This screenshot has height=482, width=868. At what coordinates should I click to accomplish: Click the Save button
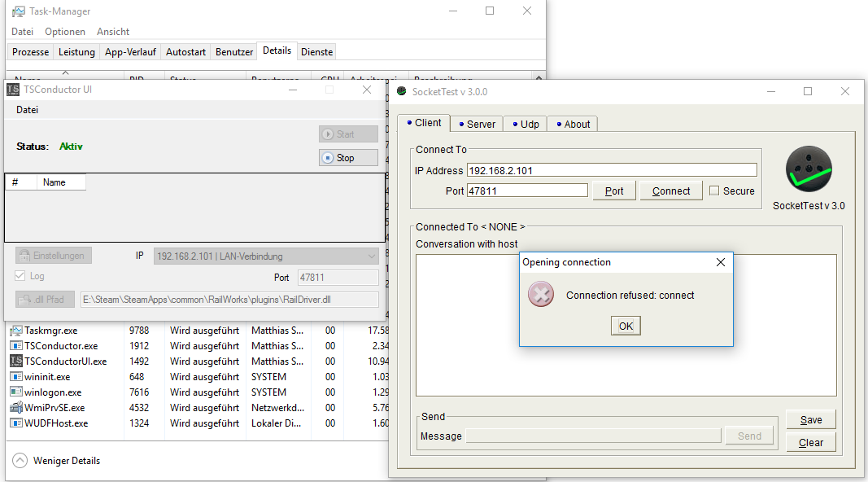pos(810,419)
